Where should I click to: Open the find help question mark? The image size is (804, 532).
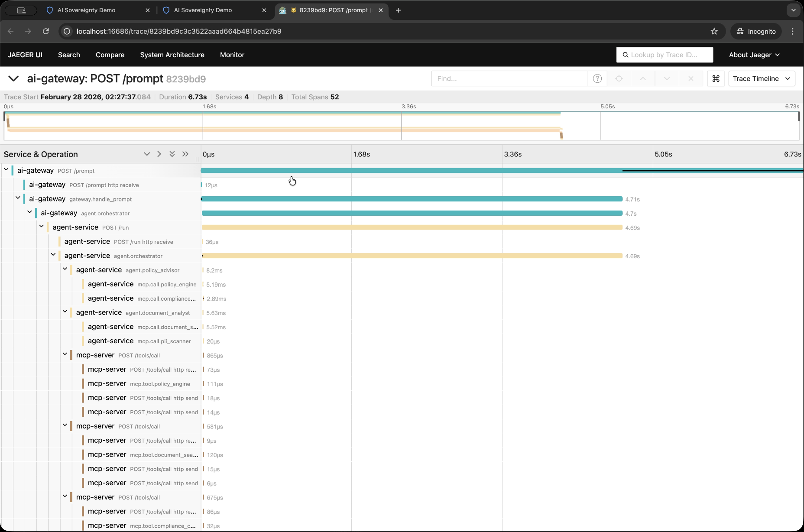tap(597, 78)
